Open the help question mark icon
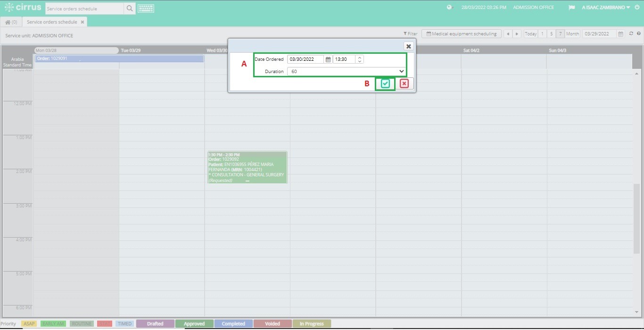Image resolution: width=644 pixels, height=330 pixels. click(639, 34)
